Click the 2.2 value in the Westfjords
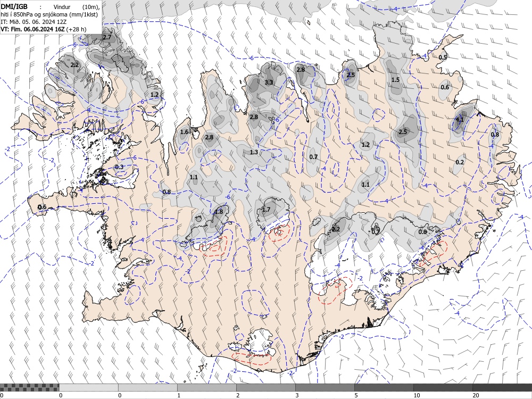 click(x=74, y=65)
